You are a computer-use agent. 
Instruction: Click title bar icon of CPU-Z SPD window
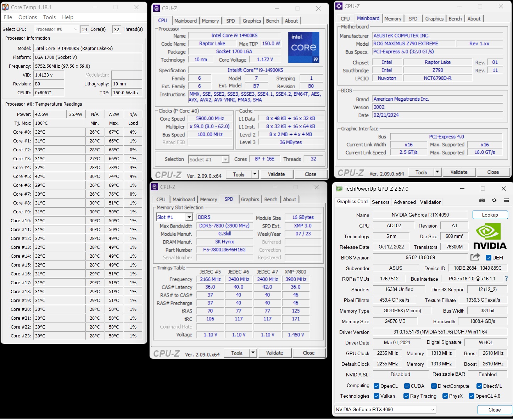tap(155, 187)
